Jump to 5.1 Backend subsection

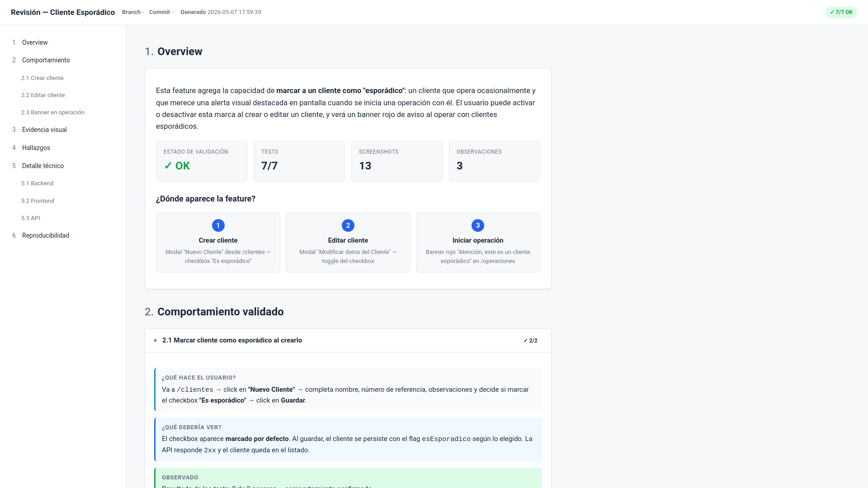(37, 183)
